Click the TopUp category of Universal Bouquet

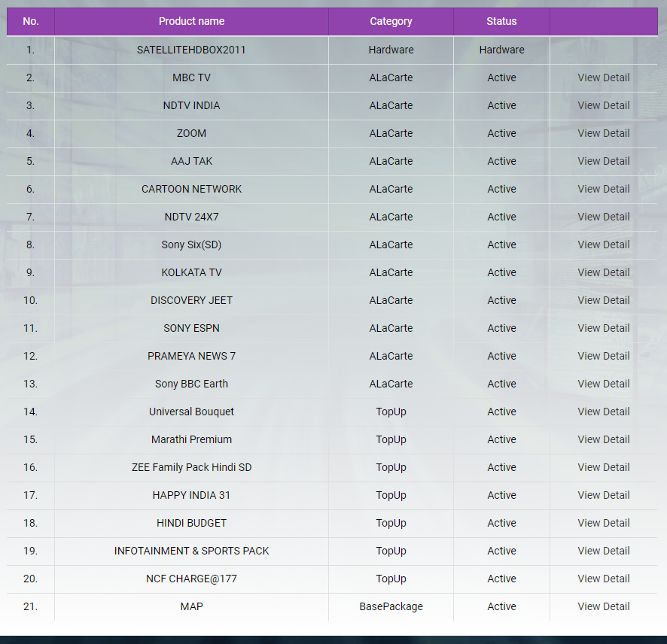click(391, 412)
